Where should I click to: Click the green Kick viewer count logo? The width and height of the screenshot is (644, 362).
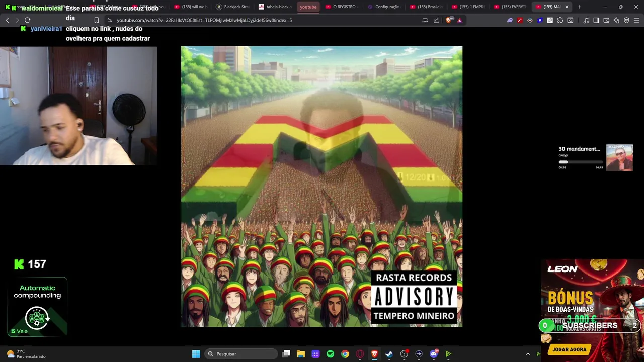click(x=19, y=264)
